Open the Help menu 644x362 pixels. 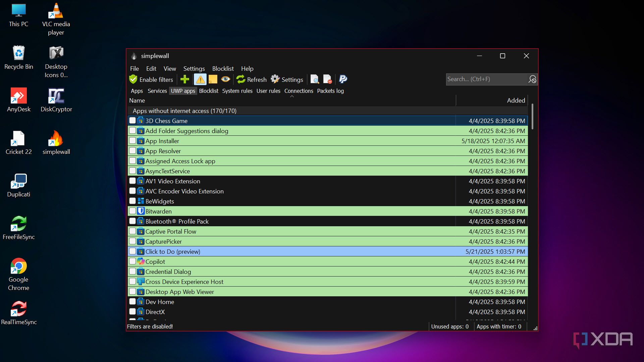pos(247,69)
